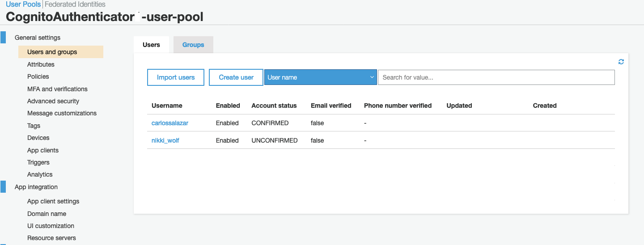Click the UNCONFIRMED status cell for nikki_wolf
644x245 pixels.
tap(275, 140)
